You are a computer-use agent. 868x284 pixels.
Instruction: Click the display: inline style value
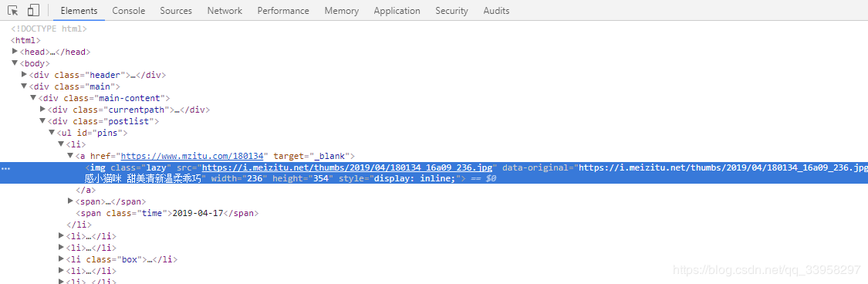414,179
